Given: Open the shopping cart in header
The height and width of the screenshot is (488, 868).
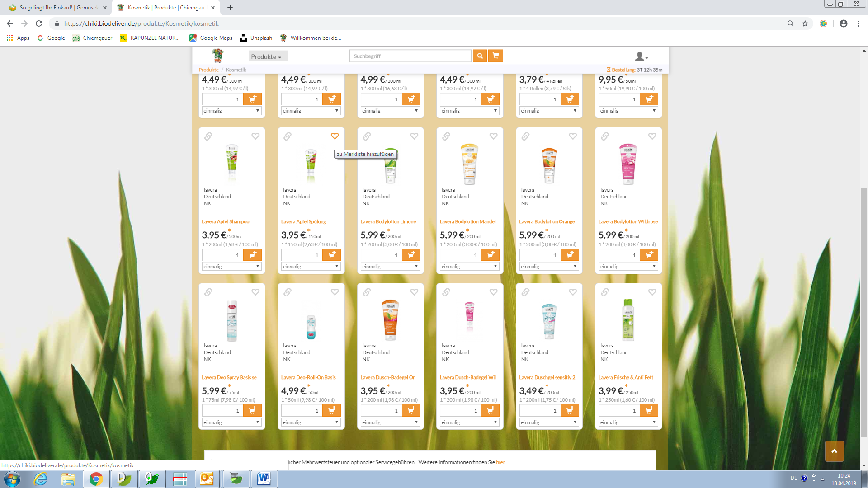Looking at the screenshot, I should (x=496, y=56).
